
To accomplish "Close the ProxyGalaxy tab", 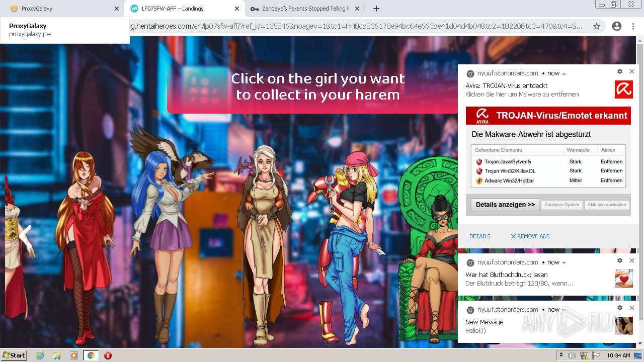I will [117, 9].
